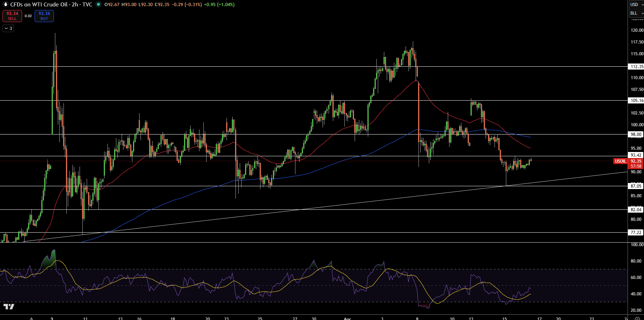Screen dimensions: 644x320
Task: Select the 77.22 horizontal line price label
Action: (635, 233)
